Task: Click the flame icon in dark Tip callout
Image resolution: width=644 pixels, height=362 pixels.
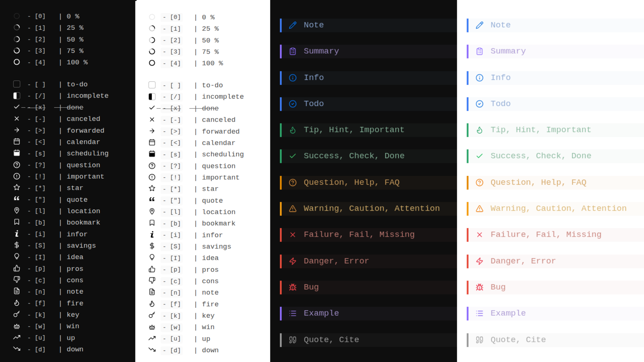Action: pos(293,130)
